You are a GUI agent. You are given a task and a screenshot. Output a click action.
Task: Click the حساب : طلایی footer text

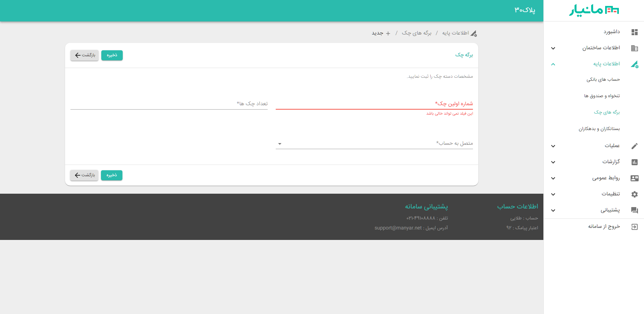(524, 218)
